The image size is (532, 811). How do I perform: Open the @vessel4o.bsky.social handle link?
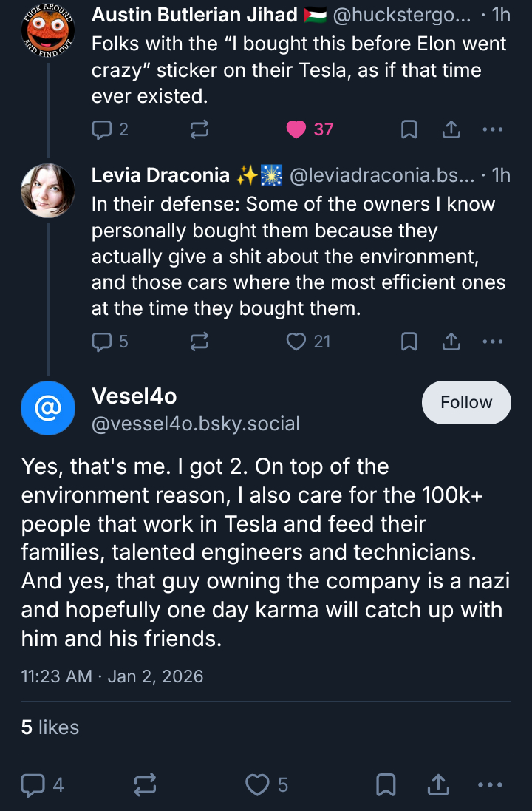click(195, 424)
